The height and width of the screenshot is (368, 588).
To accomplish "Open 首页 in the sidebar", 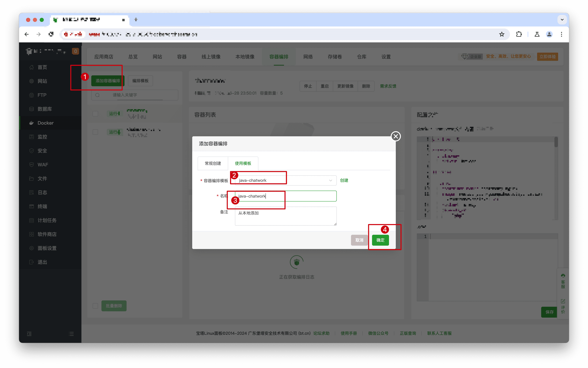I will [50, 67].
